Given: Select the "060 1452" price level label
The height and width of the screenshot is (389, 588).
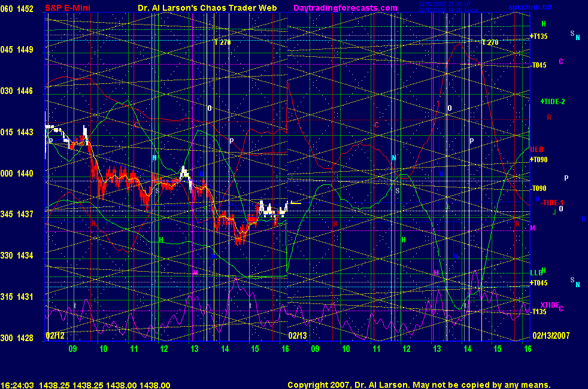Looking at the screenshot, I should (17, 8).
